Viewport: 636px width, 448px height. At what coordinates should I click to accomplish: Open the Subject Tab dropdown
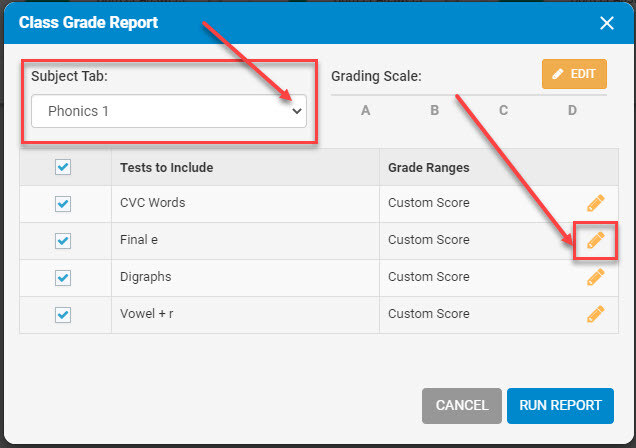pos(169,111)
